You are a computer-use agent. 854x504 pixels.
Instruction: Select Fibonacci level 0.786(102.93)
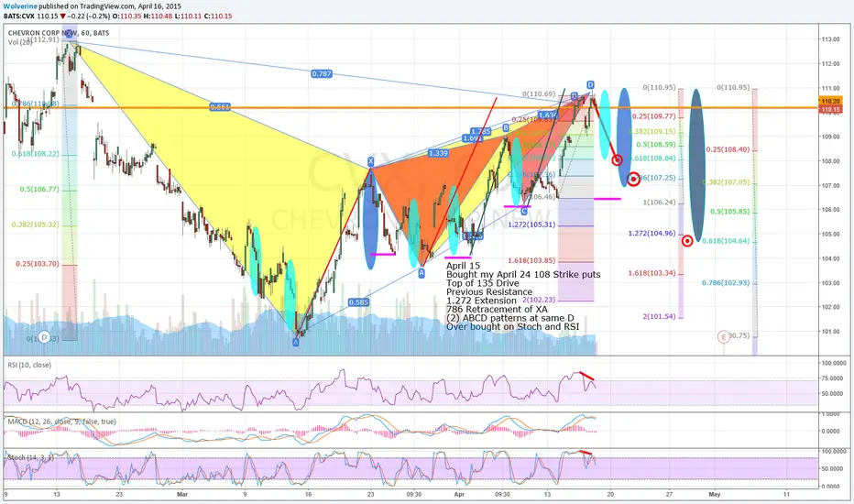coord(726,283)
